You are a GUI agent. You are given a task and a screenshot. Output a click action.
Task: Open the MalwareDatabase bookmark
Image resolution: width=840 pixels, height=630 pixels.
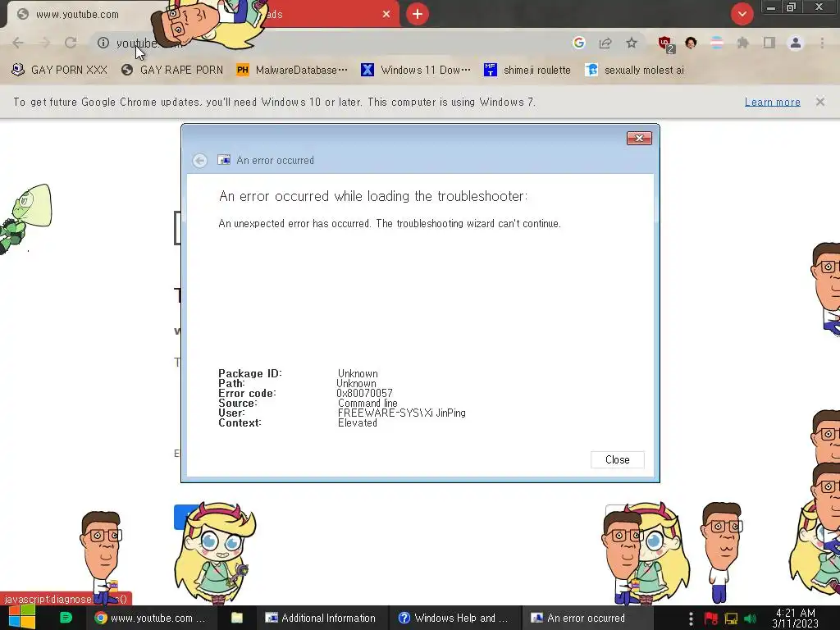[292, 71]
